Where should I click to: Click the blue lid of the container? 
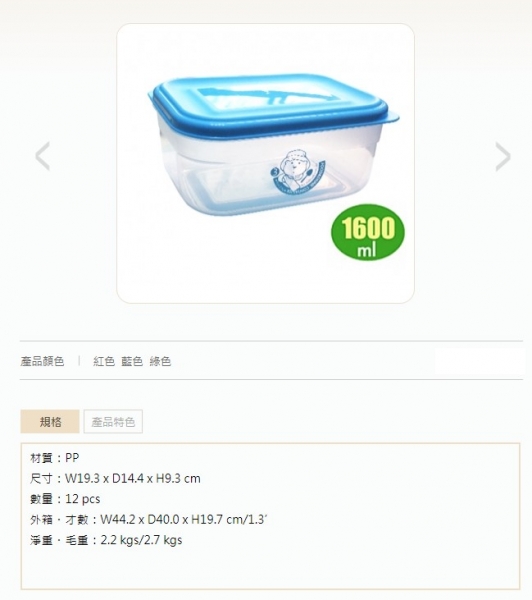pos(273,103)
